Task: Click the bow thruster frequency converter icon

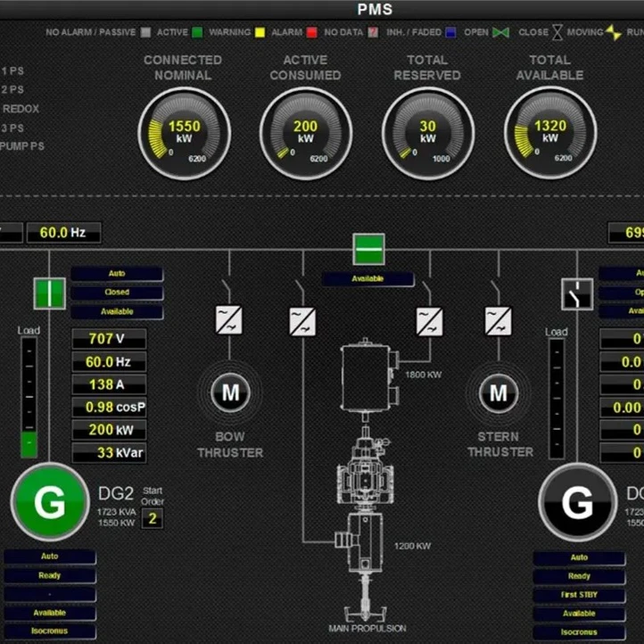Action: pos(228,319)
